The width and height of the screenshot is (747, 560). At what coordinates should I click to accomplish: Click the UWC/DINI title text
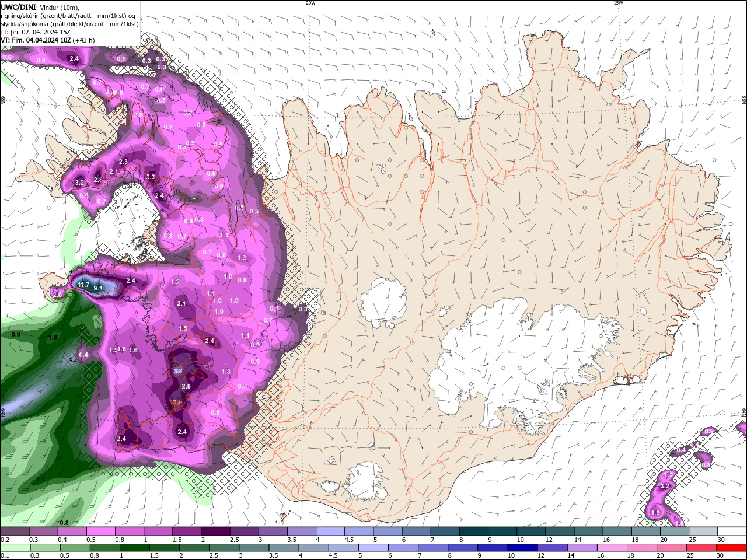(18, 7)
